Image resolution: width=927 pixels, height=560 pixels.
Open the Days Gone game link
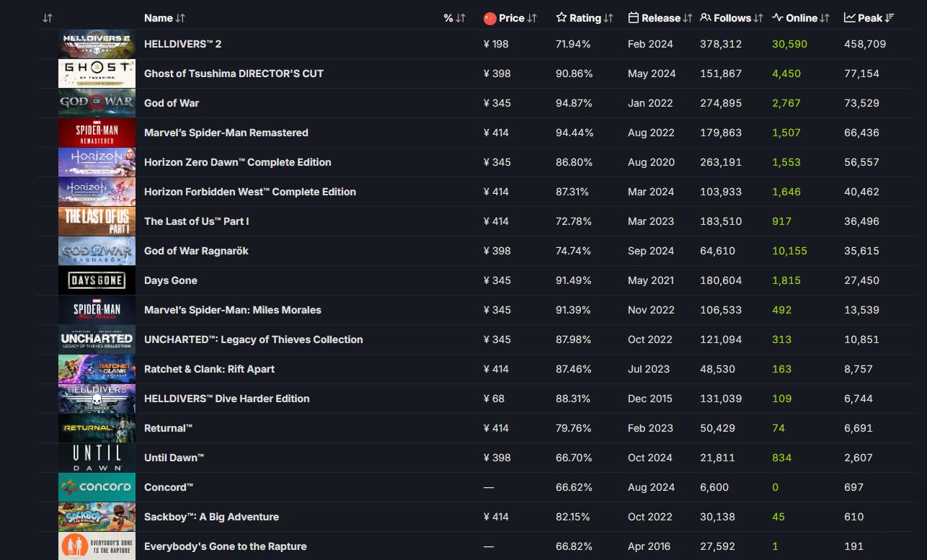pos(170,280)
